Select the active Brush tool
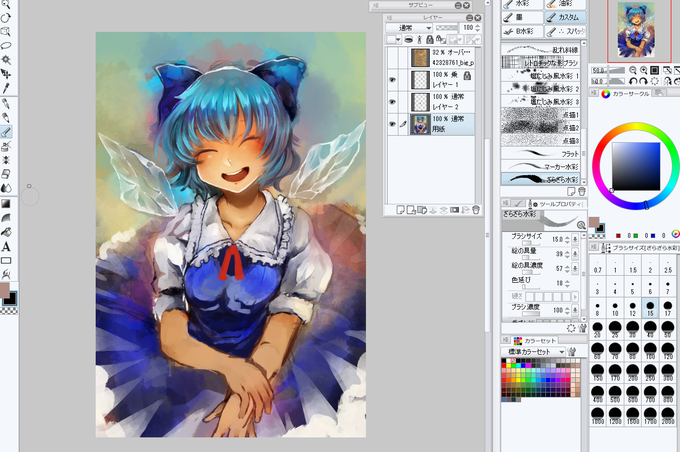This screenshot has height=452, width=680. [6, 131]
